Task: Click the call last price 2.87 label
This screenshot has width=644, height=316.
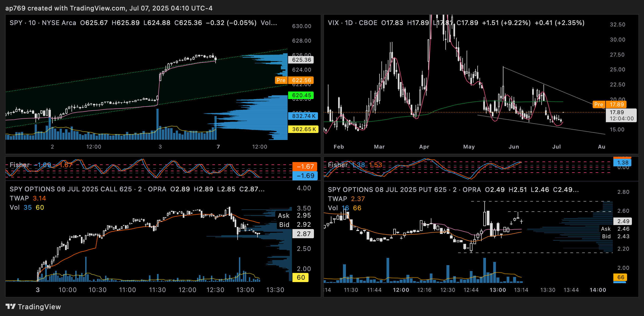Action: pos(303,234)
